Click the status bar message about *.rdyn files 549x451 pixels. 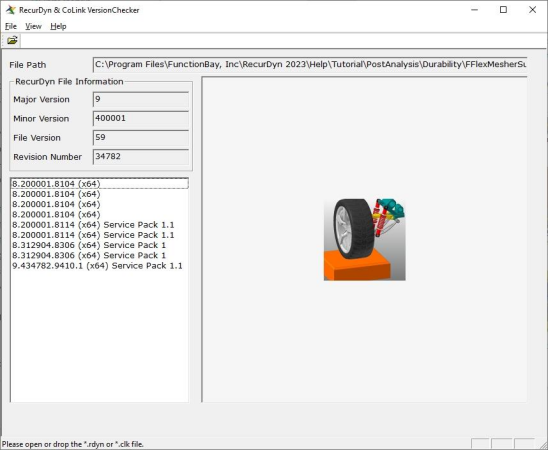[73, 444]
